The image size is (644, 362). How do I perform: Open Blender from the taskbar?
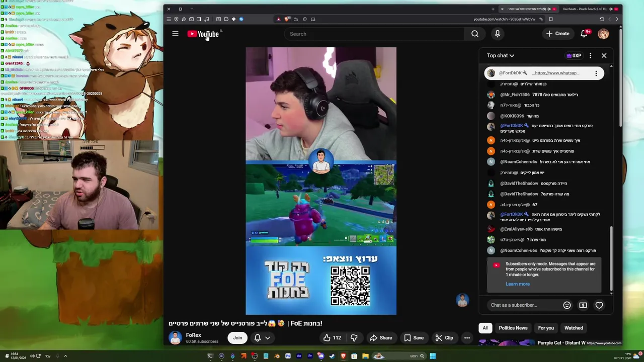pyautogui.click(x=277, y=356)
